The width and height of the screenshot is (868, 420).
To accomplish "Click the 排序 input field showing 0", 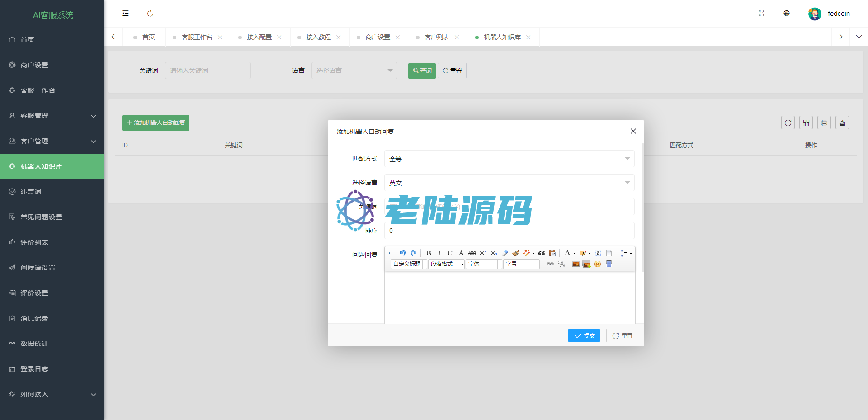I will 509,231.
